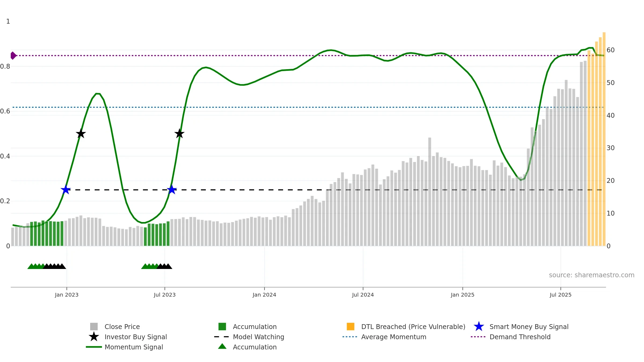
Task: Click the momentum line peak near 0.68
Action: 98,94
